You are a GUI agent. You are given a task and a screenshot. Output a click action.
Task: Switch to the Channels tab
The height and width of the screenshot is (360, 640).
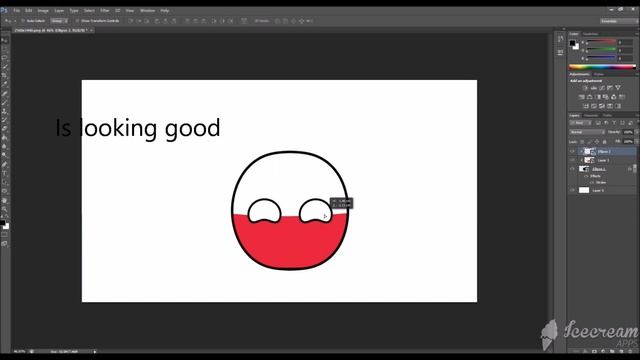591,116
